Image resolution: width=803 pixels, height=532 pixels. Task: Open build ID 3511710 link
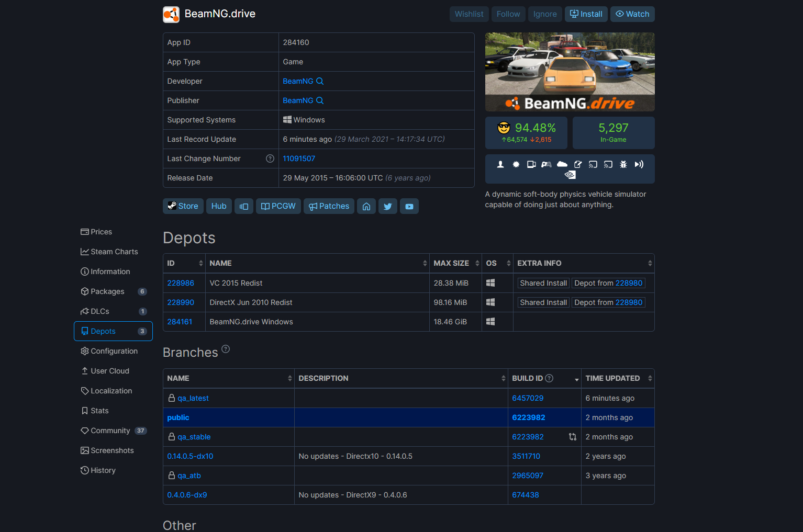click(x=526, y=456)
